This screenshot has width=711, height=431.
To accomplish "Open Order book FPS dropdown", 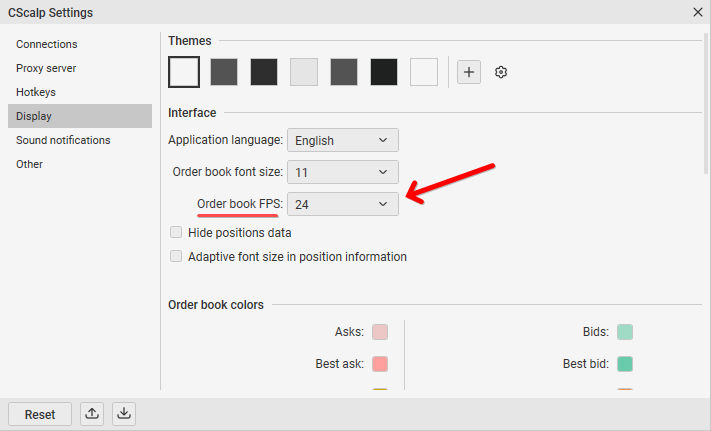I will [343, 204].
